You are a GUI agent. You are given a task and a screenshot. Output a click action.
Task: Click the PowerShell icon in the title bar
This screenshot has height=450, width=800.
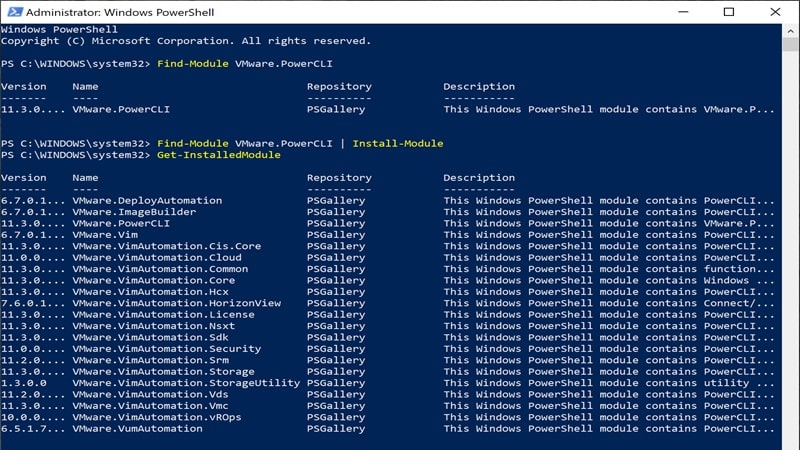point(11,12)
